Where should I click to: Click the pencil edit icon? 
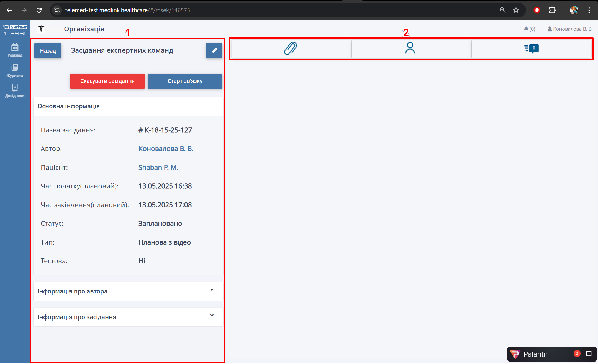(214, 51)
